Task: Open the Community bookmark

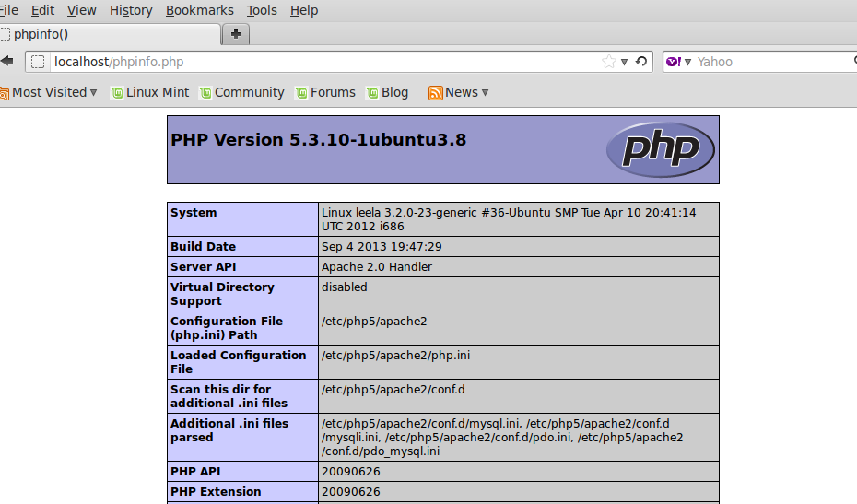Action: pos(242,92)
